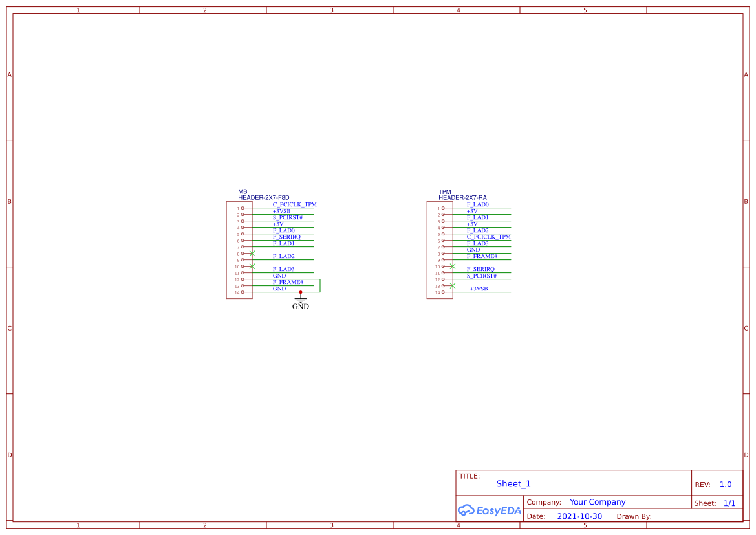
Task: Click the Sheet_1 title text
Action: (513, 484)
